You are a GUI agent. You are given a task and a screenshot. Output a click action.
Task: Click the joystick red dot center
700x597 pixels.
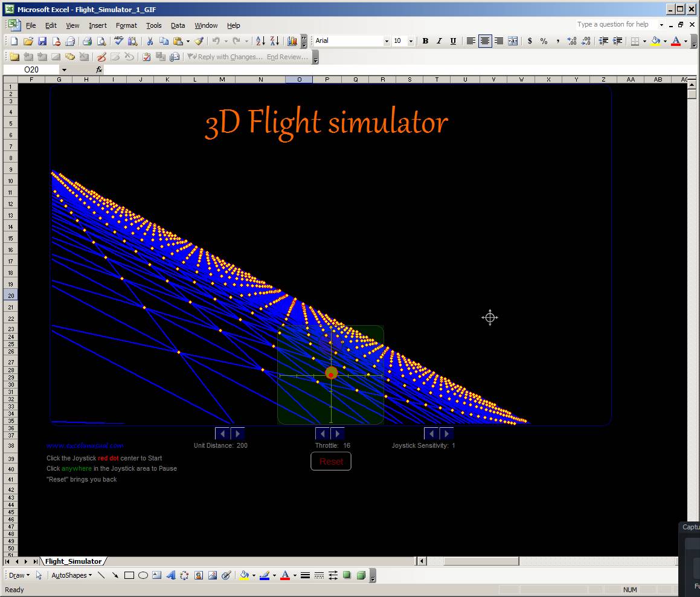coord(331,375)
